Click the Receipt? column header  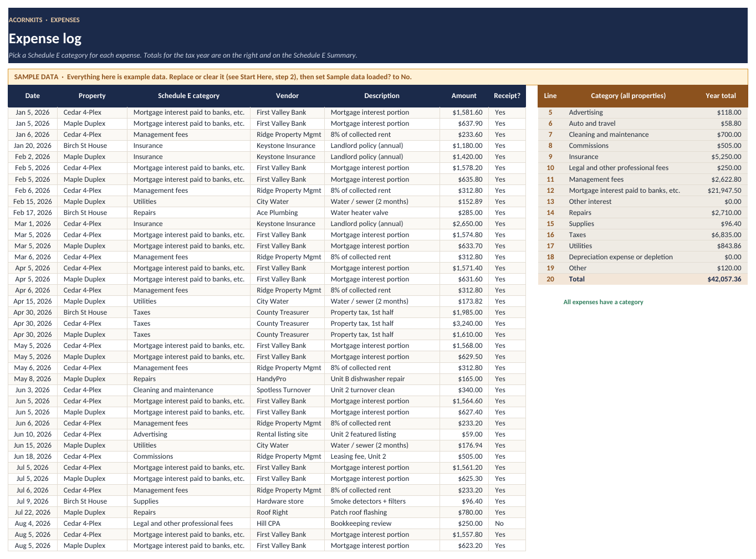[507, 96]
